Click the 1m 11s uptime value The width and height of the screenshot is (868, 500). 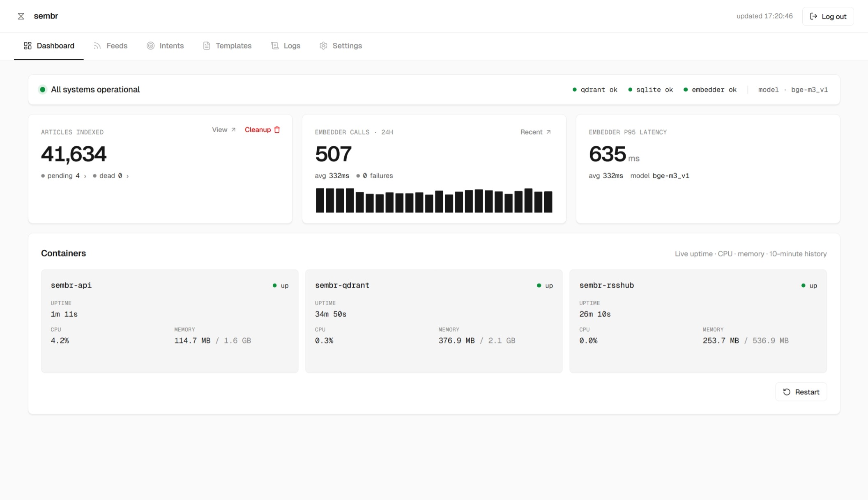click(64, 314)
